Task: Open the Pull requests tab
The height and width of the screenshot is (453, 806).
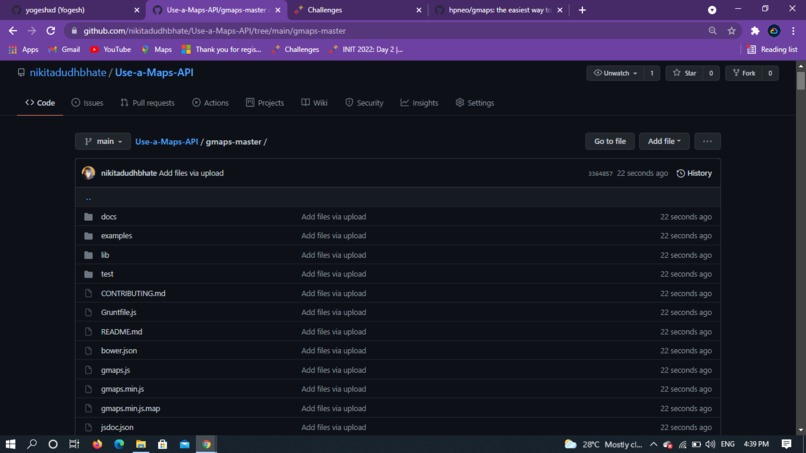Action: pos(148,103)
